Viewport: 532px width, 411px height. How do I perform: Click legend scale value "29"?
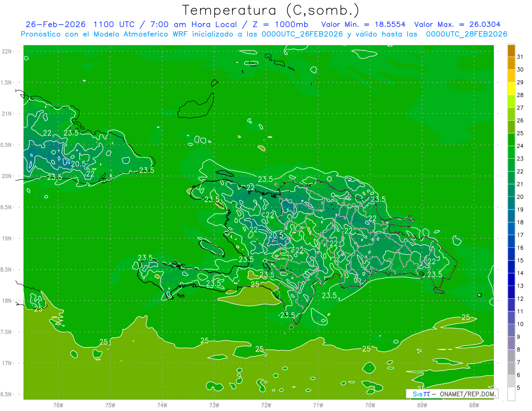pyautogui.click(x=520, y=82)
